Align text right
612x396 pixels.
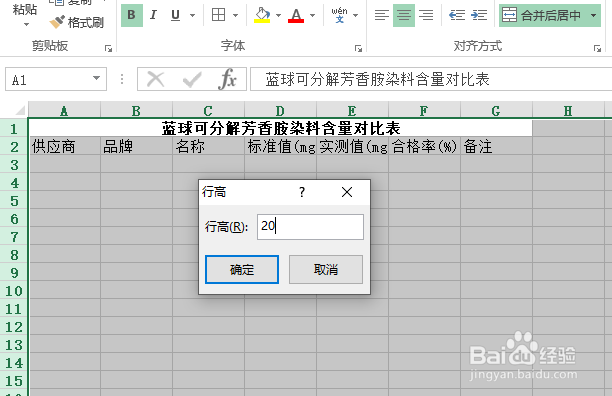pyautogui.click(x=426, y=15)
